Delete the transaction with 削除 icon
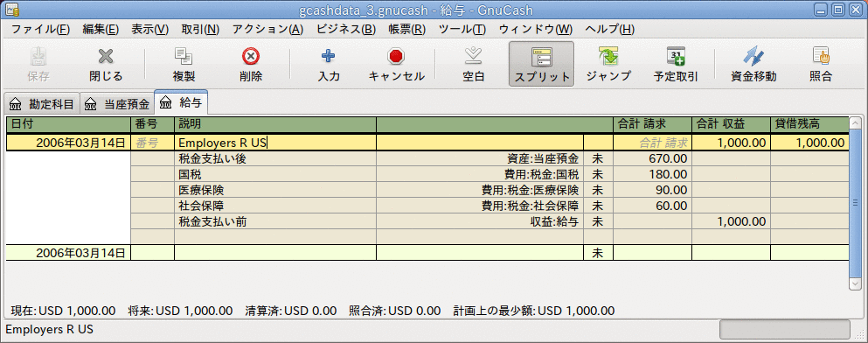 (251, 56)
